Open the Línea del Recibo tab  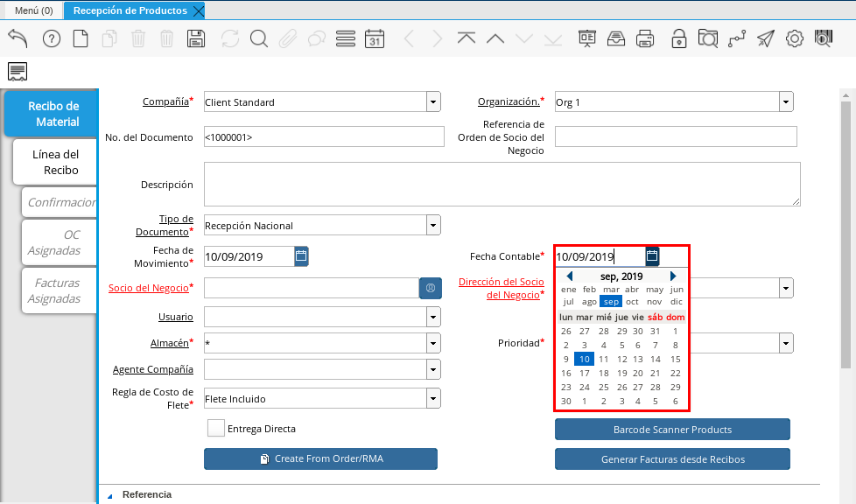pos(54,162)
